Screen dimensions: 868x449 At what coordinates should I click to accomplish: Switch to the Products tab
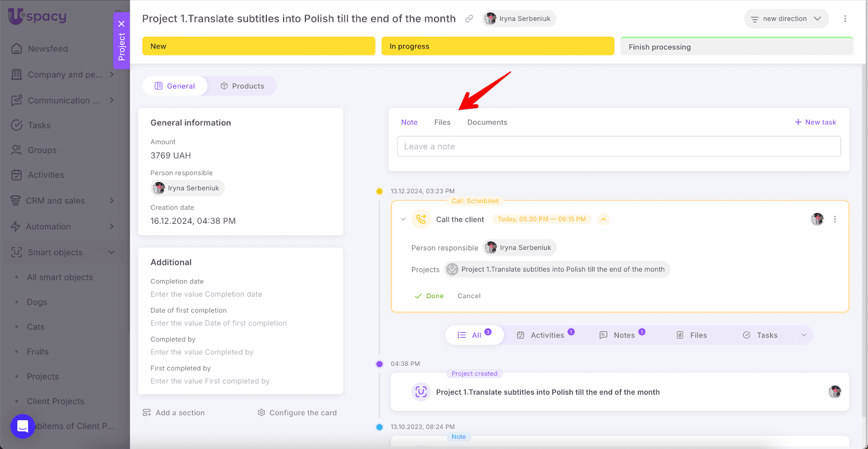(242, 86)
